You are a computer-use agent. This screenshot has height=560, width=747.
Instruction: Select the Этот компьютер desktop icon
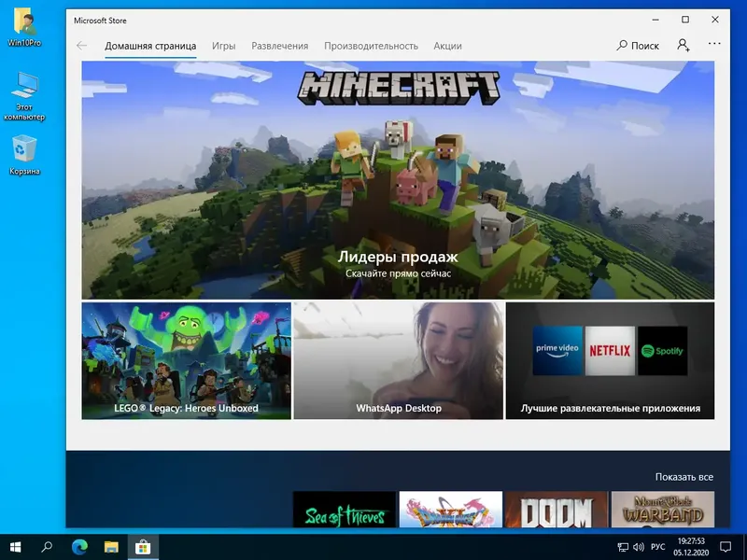tap(24, 97)
